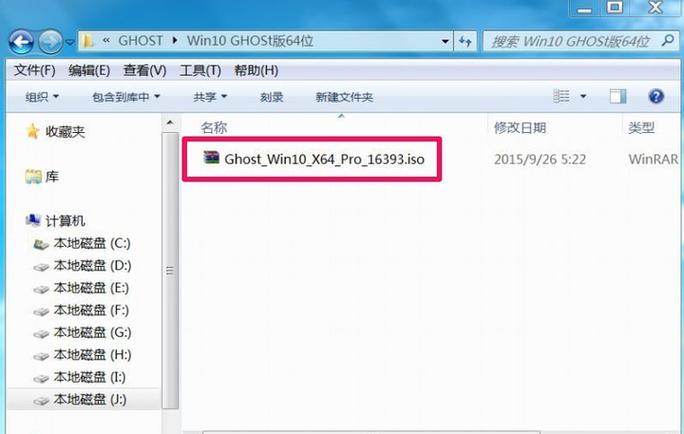Click the 2015/9/26 5:22 date cell
The image size is (684, 434).
click(x=540, y=160)
